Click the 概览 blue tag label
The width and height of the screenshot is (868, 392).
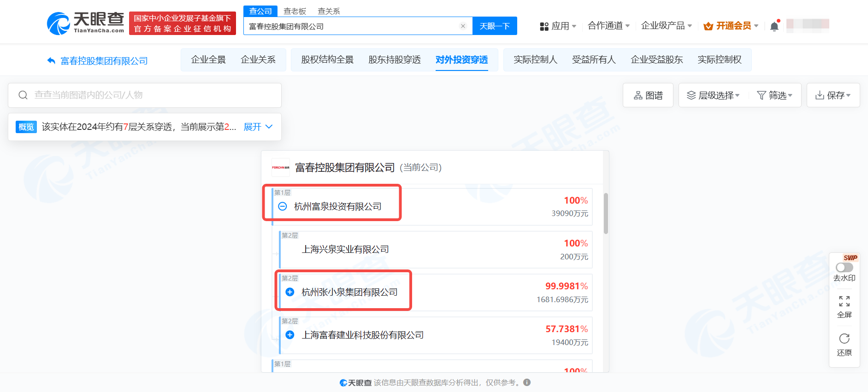(26, 127)
